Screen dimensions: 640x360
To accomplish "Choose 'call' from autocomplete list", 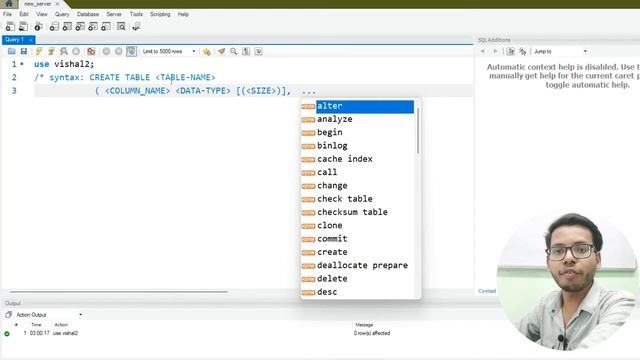I will pyautogui.click(x=358, y=172).
